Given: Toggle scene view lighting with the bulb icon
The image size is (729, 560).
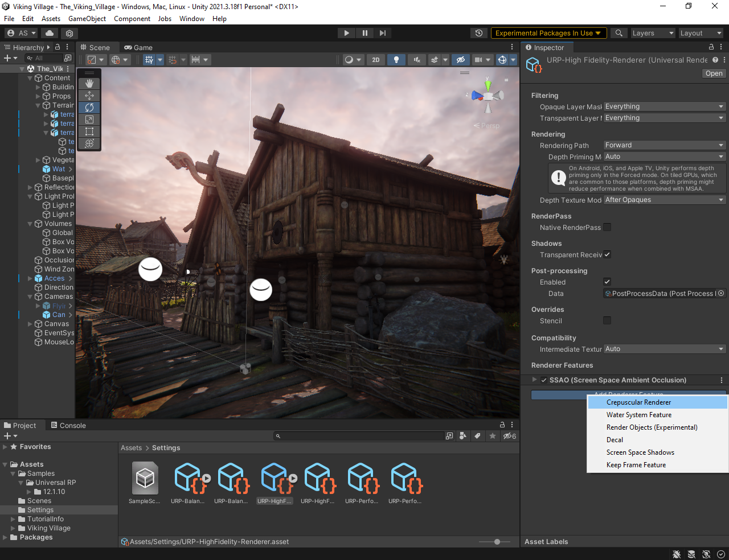Looking at the screenshot, I should coord(396,59).
